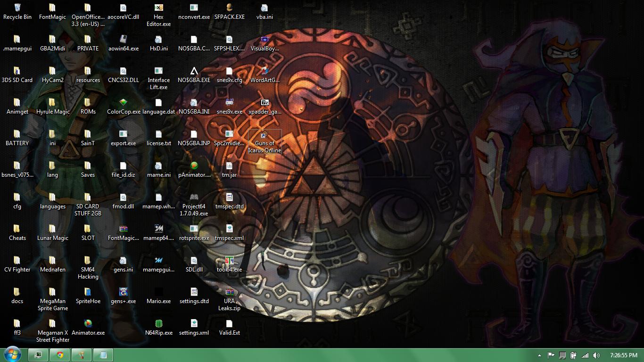Click the SFPACK.EXE desktop icon

click(x=229, y=12)
